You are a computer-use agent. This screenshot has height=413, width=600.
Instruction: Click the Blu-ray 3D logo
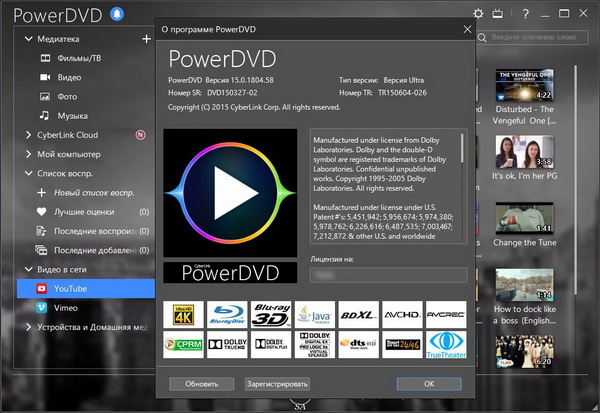pos(271,315)
